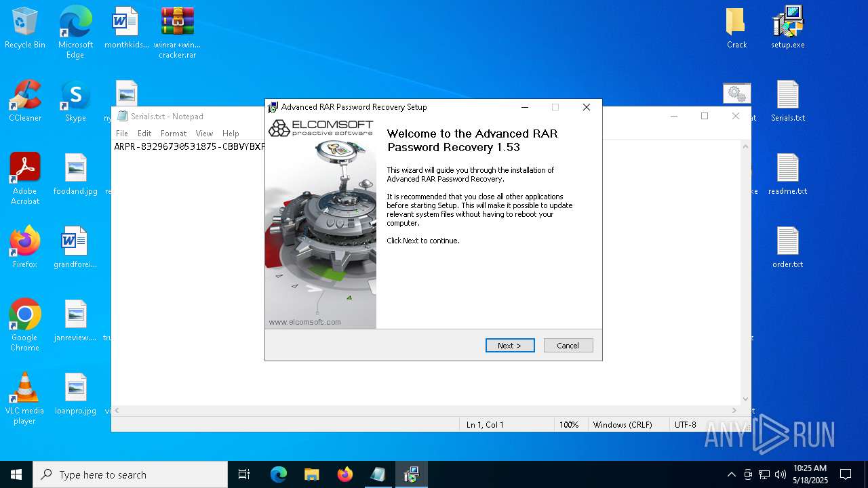Click the Notepad horizontal scrollbar right arrow
The image size is (868, 488).
pyautogui.click(x=734, y=411)
